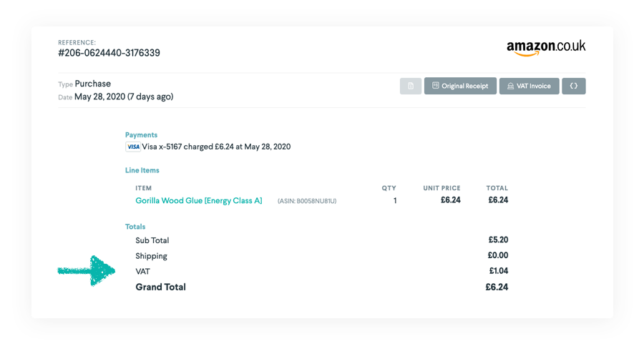Open the VAT Invoice
This screenshot has height=359, width=644.
click(529, 86)
